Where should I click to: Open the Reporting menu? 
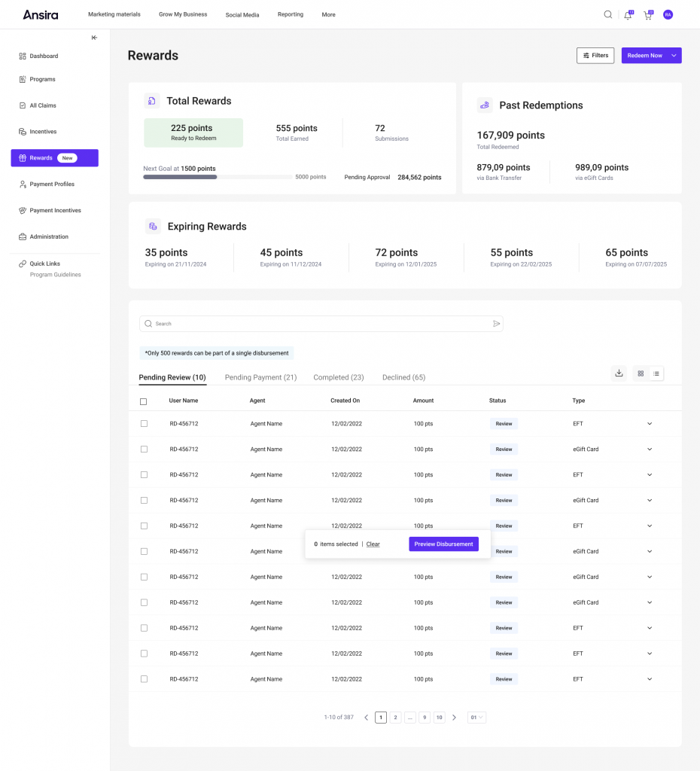pos(291,14)
